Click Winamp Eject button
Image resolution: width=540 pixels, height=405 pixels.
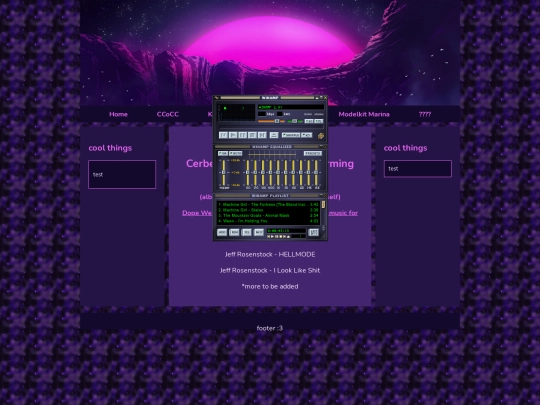274,135
